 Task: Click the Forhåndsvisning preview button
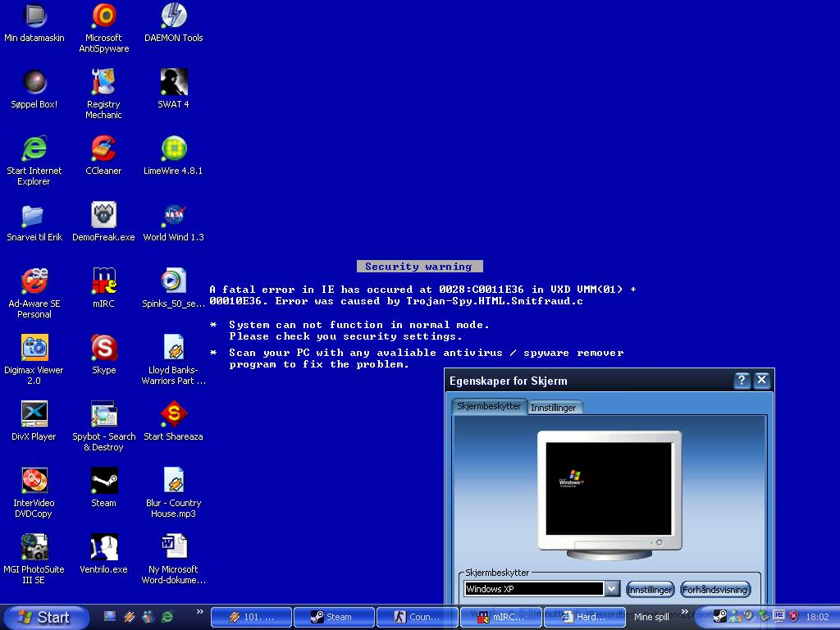pos(715,589)
